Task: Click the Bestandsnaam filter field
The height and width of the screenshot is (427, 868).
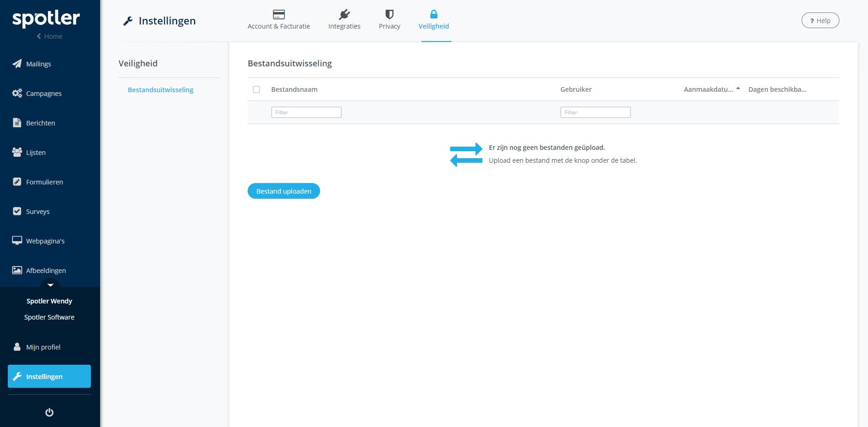Action: click(306, 113)
